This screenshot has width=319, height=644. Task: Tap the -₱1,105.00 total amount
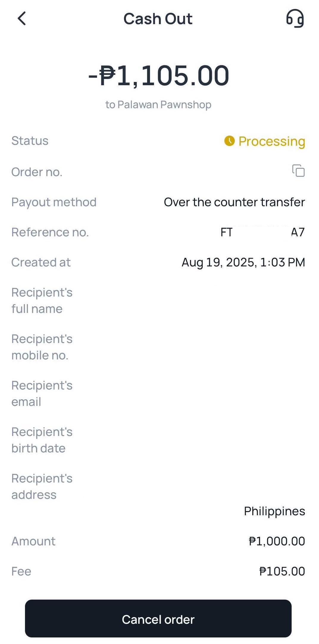(x=159, y=76)
